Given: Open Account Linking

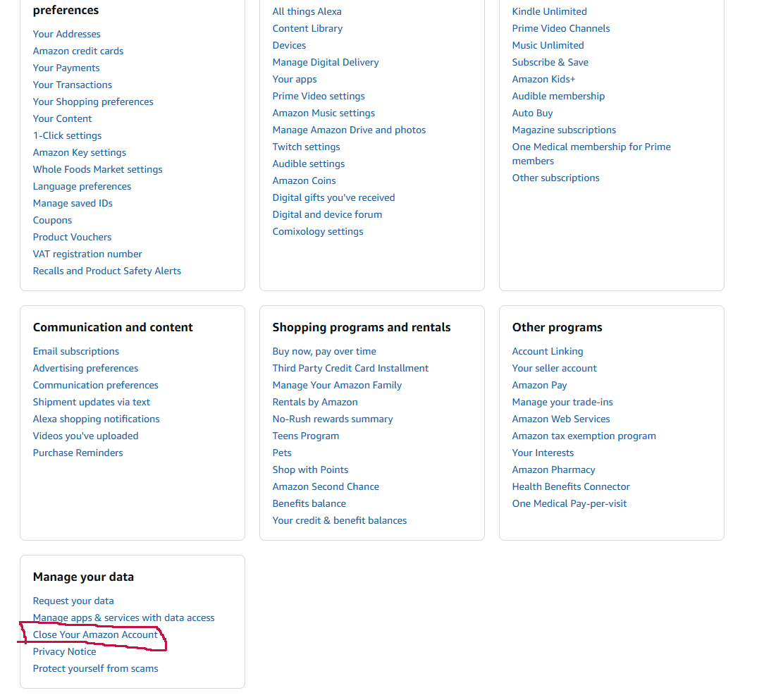Looking at the screenshot, I should click(548, 352).
